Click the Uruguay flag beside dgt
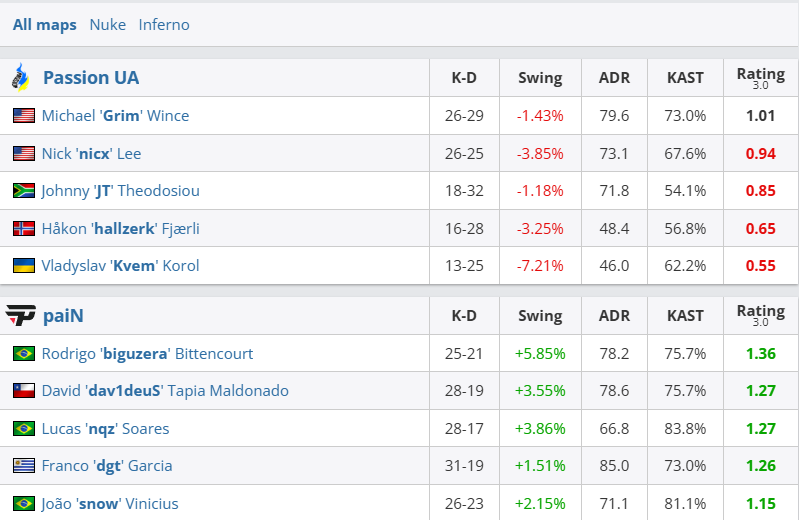The height and width of the screenshot is (520, 799). [x=24, y=466]
